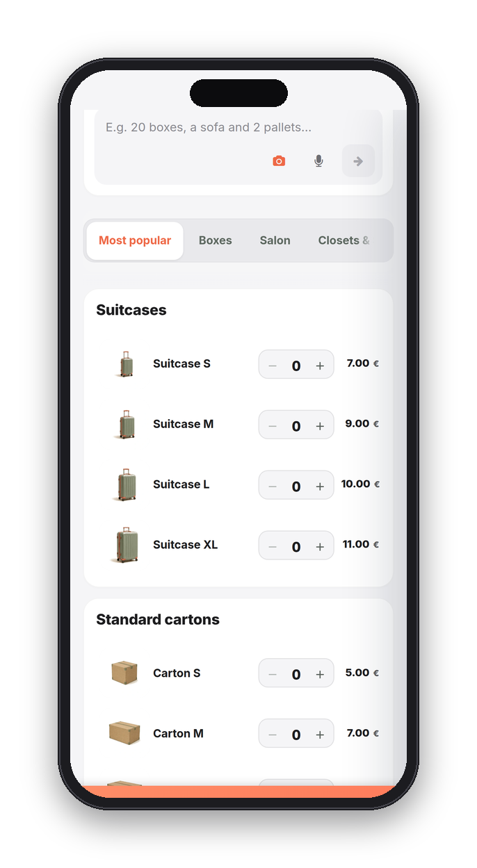Click the 11.00 € Suitcase XL price
477x868 pixels.
coord(361,545)
